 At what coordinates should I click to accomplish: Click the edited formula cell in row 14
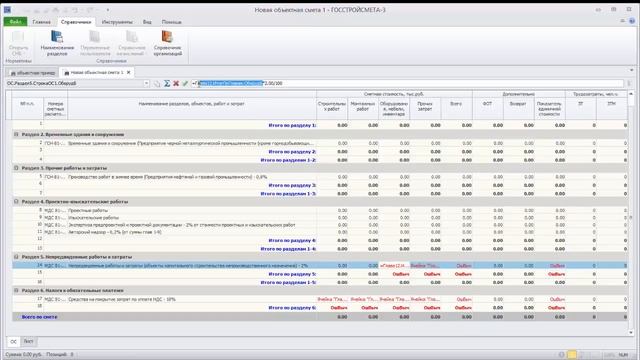pos(394,266)
